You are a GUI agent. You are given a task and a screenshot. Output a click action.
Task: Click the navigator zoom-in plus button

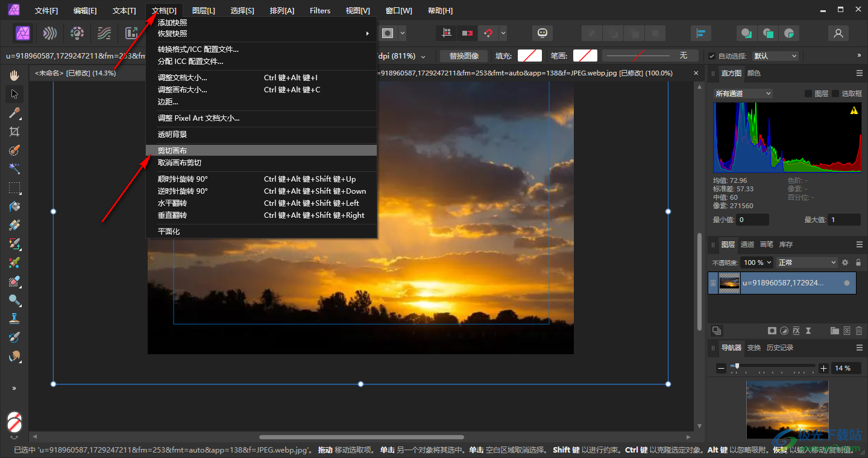click(x=823, y=368)
